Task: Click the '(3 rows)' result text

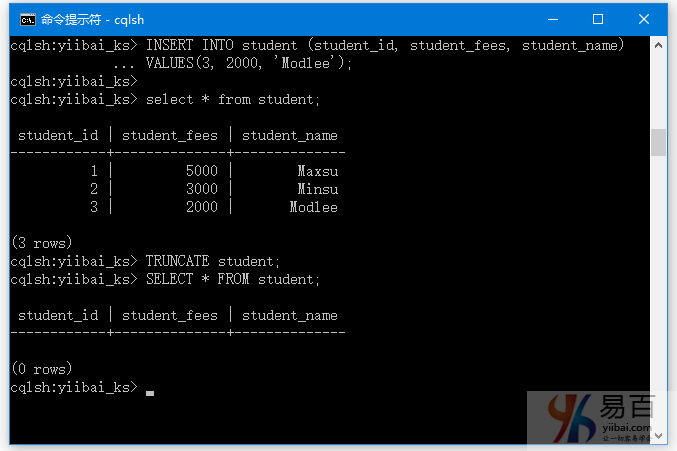Action: tap(42, 243)
